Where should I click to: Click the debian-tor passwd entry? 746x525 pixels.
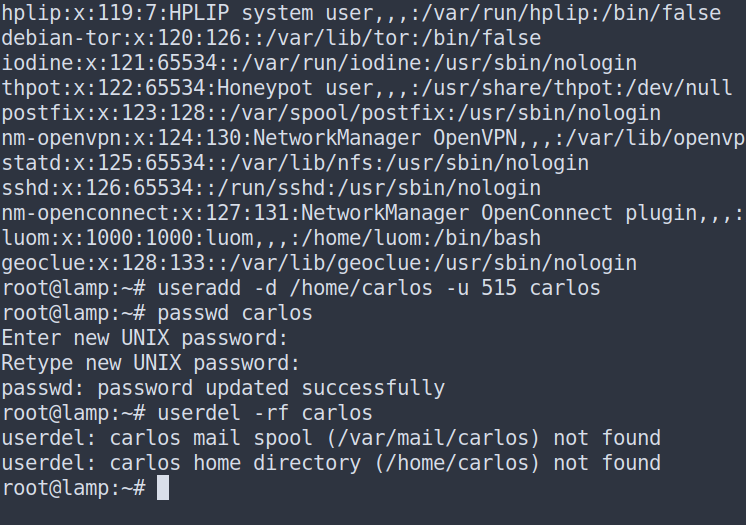[x=271, y=38]
